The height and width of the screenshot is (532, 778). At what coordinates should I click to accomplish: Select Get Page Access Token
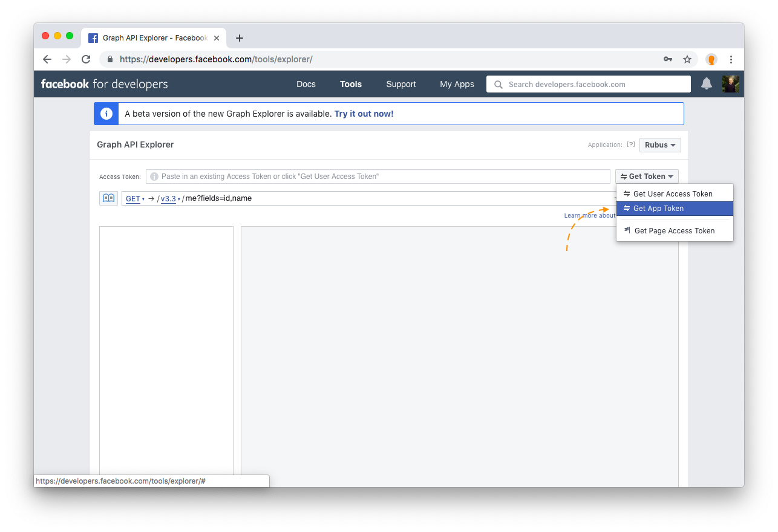click(675, 231)
